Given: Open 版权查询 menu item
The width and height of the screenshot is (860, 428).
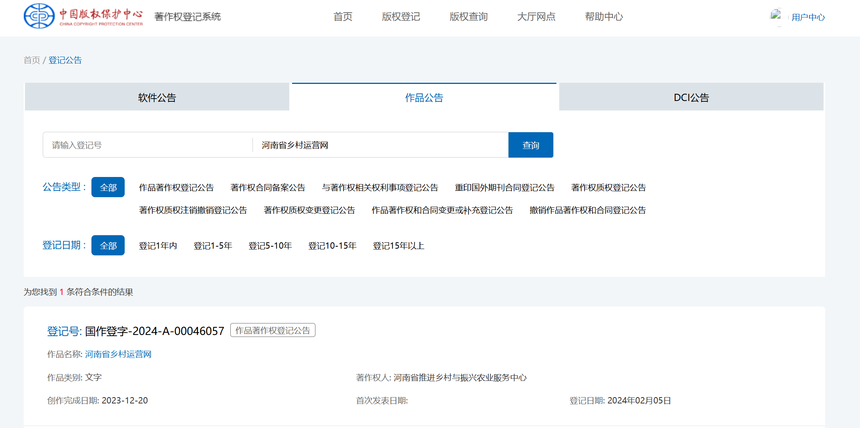Looking at the screenshot, I should click(x=468, y=16).
